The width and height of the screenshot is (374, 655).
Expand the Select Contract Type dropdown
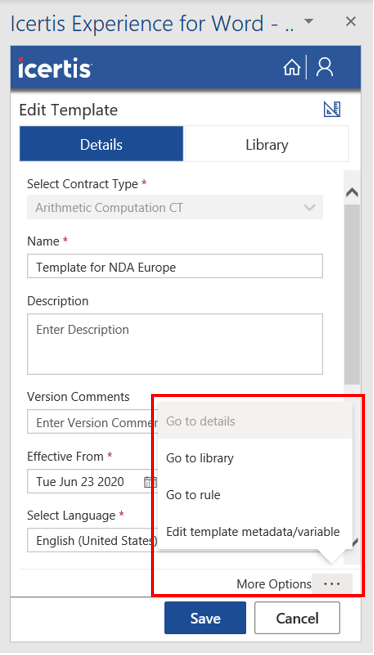pyautogui.click(x=175, y=207)
